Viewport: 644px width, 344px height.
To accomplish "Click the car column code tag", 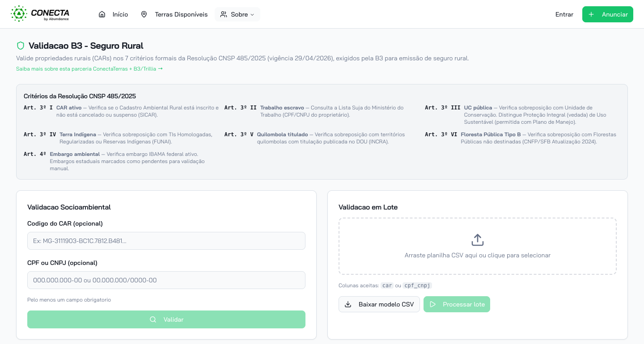I will click(x=387, y=285).
